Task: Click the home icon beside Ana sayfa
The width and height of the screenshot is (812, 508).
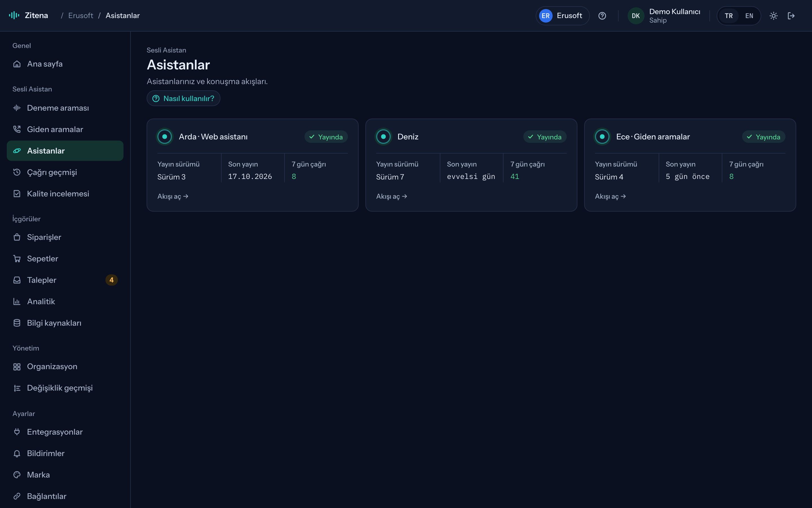Action: 17,64
